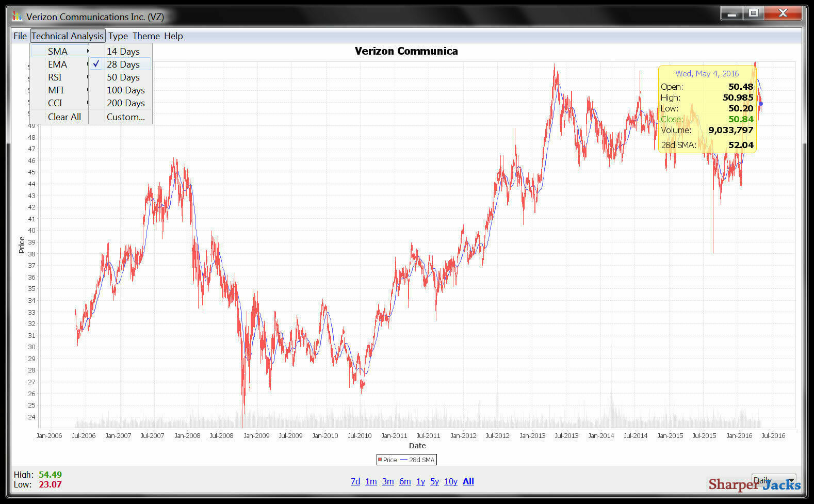
Task: Minimize the Verizon chart window
Action: (x=731, y=13)
